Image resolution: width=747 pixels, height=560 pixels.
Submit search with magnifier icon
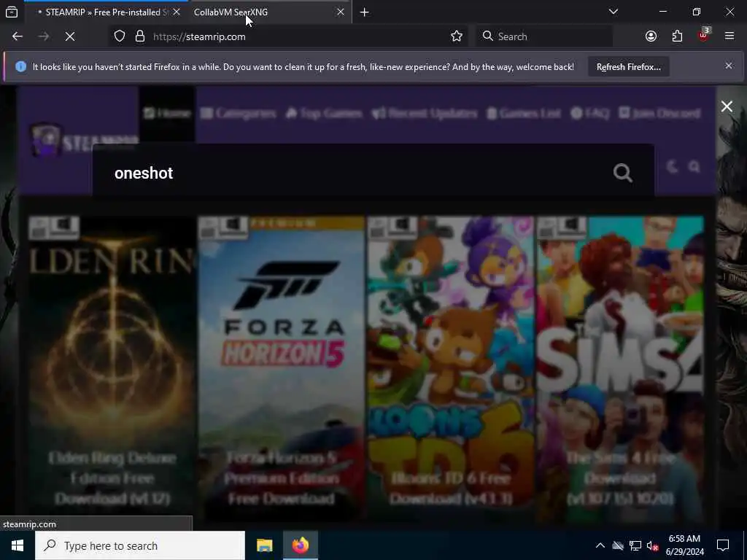[623, 173]
